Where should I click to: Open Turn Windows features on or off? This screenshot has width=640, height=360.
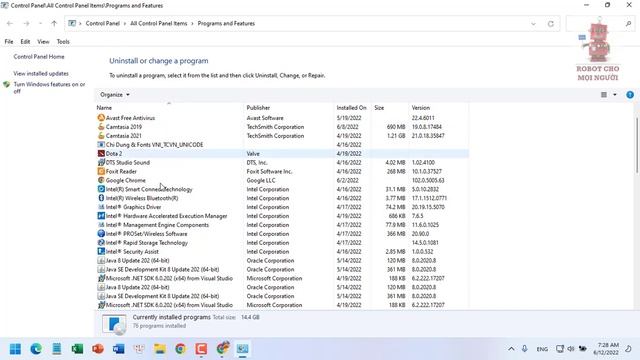tap(49, 88)
